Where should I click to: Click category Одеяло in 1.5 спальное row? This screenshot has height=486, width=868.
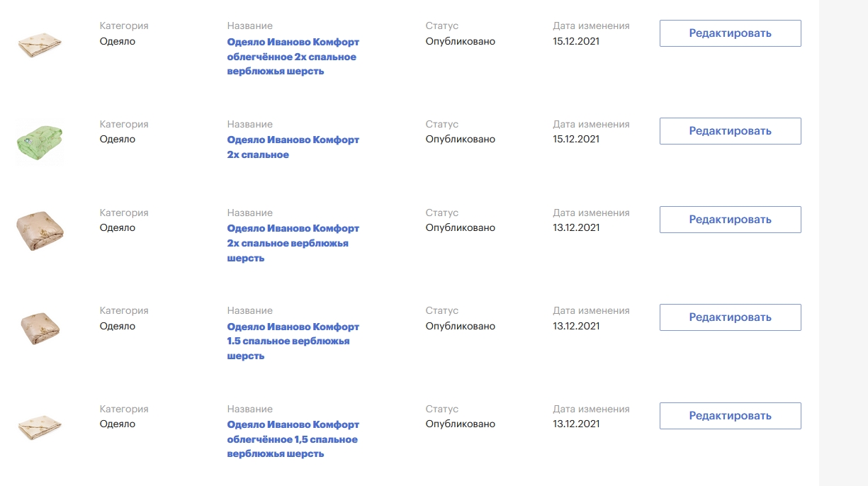point(118,327)
